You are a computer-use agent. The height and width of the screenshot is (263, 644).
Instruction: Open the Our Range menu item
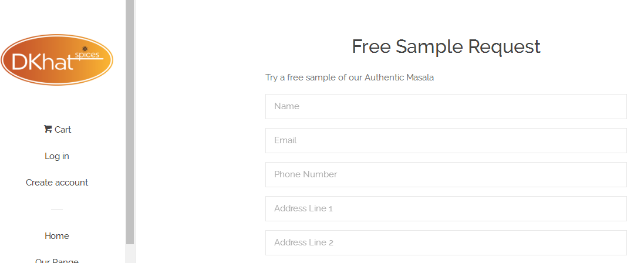57,261
